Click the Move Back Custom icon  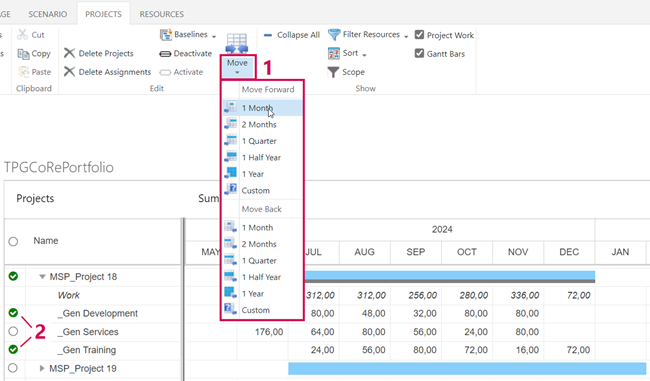click(230, 309)
